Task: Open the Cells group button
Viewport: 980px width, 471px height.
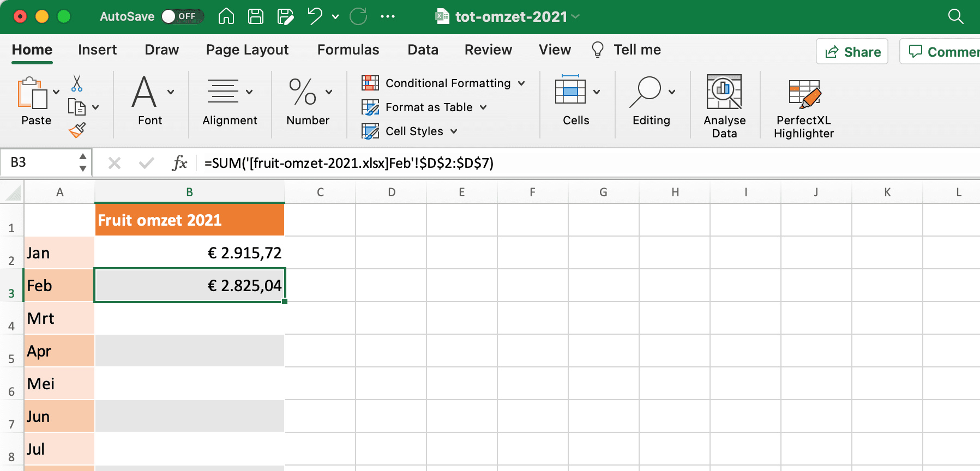Action: tap(576, 101)
